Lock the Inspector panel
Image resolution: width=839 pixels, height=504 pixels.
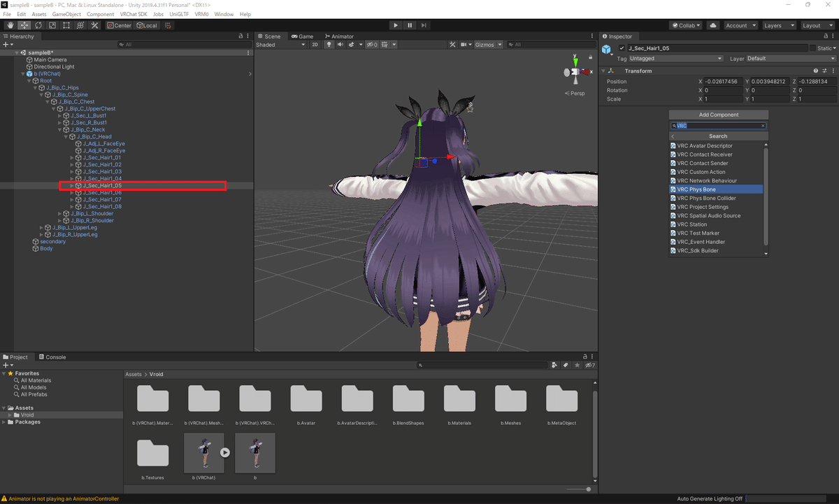pos(825,36)
